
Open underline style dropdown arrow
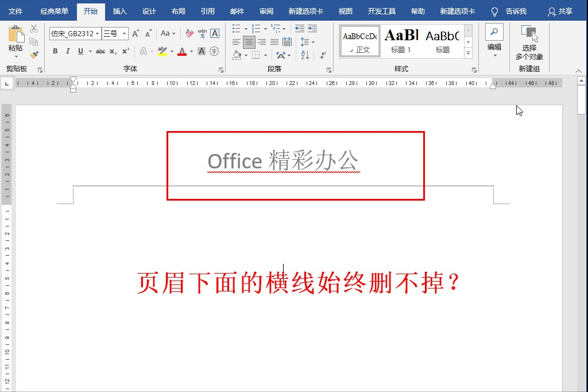(x=90, y=51)
